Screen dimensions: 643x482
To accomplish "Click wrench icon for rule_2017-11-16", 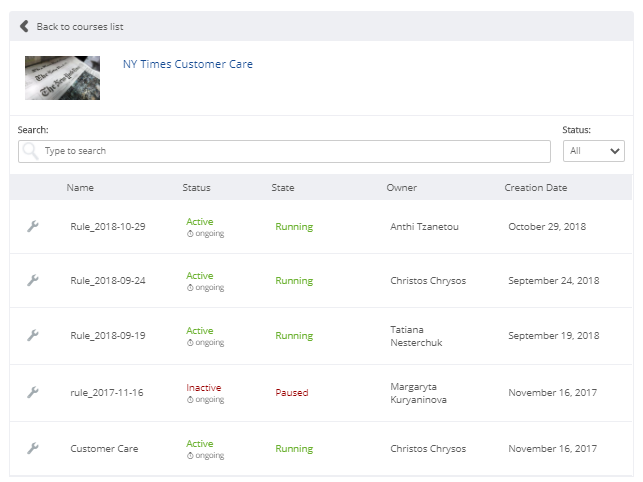I will (x=33, y=392).
